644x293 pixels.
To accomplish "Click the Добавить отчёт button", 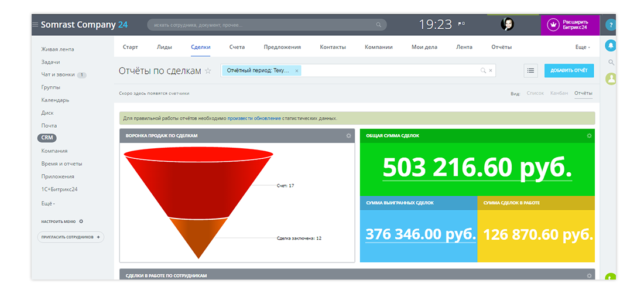I will [569, 71].
